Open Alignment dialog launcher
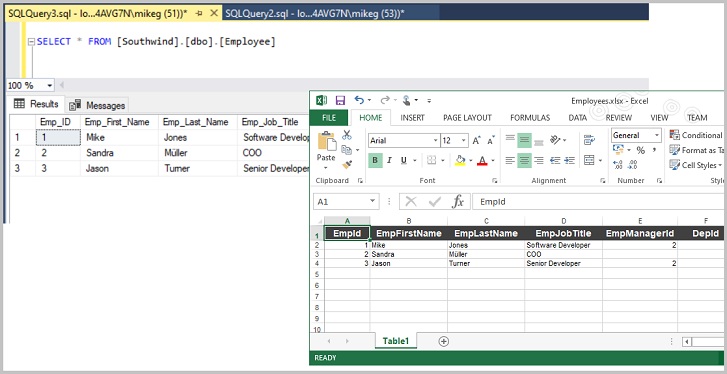The height and width of the screenshot is (374, 727). pyautogui.click(x=603, y=181)
